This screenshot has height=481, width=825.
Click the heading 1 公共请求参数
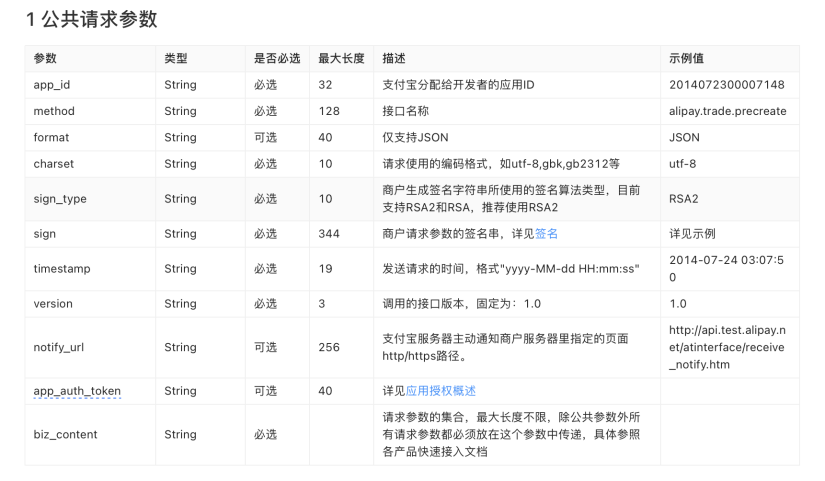pyautogui.click(x=92, y=19)
